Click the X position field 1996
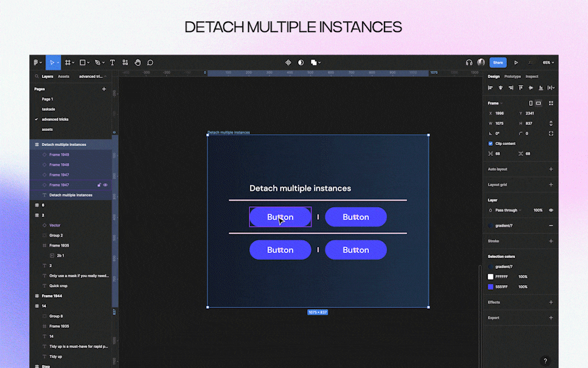This screenshot has height=368, width=588. (x=500, y=113)
